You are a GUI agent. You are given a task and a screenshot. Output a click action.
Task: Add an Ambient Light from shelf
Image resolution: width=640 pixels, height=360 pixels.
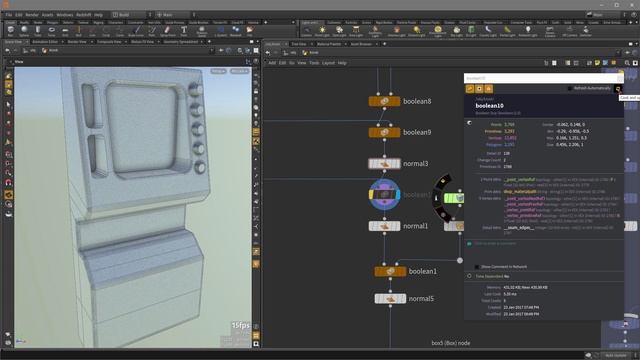(528, 31)
